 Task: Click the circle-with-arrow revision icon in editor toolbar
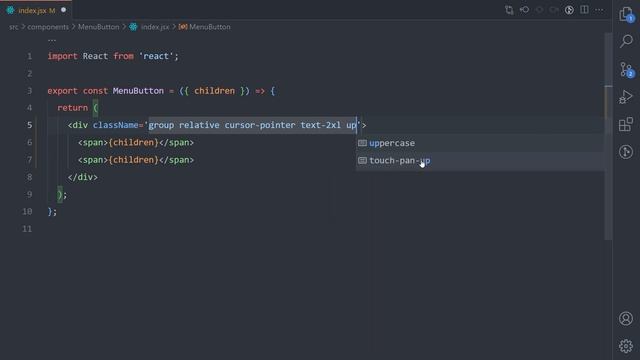524,10
